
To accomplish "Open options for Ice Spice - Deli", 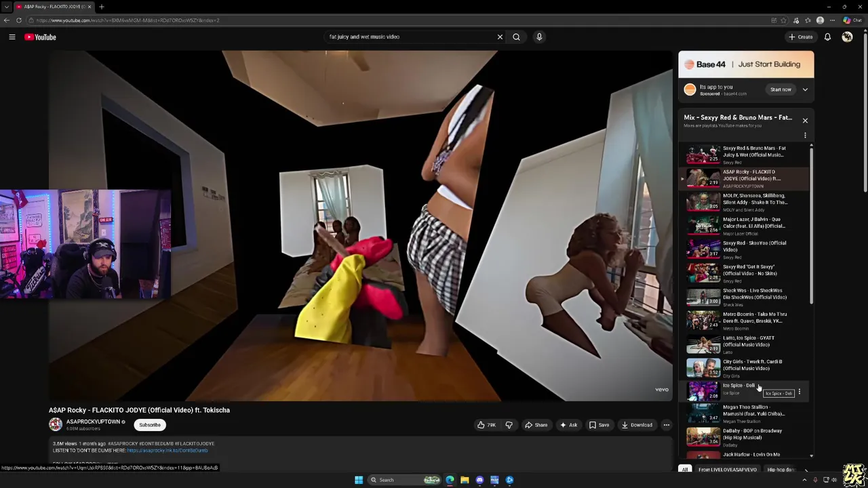I will click(799, 392).
